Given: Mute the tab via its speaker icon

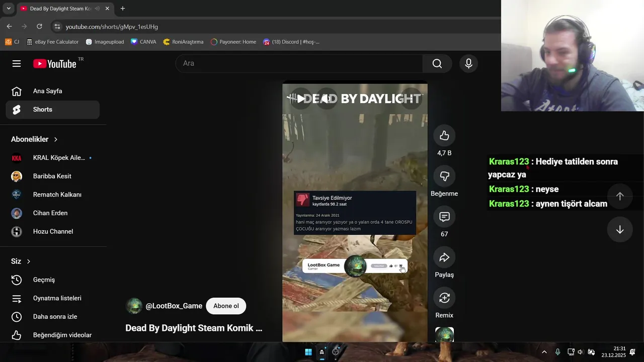Looking at the screenshot, I should click(97, 9).
